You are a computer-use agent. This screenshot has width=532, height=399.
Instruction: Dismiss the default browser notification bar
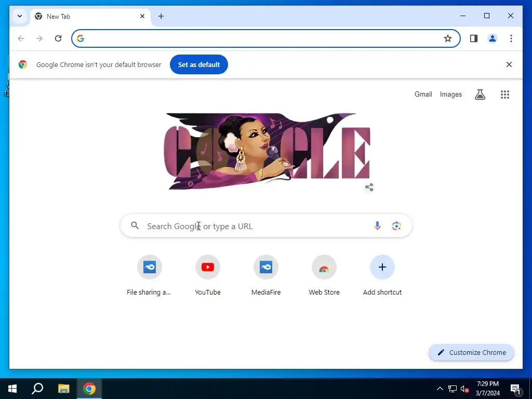(509, 64)
